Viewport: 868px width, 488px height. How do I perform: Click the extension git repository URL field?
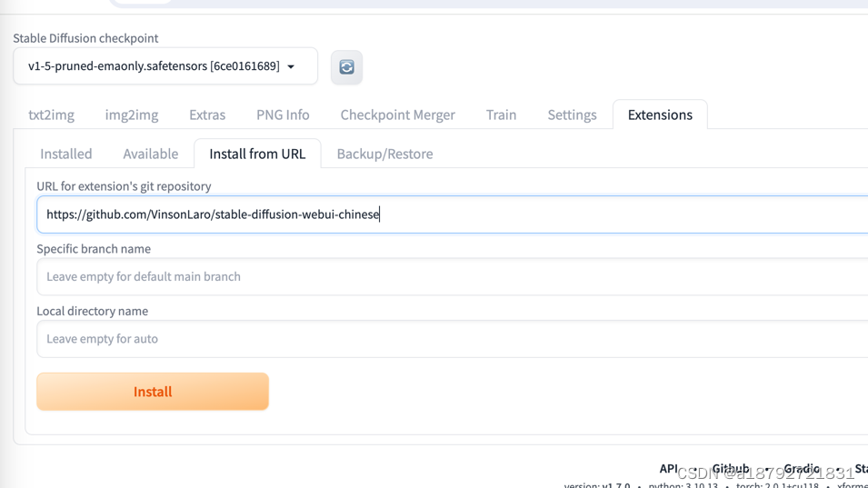tap(453, 214)
